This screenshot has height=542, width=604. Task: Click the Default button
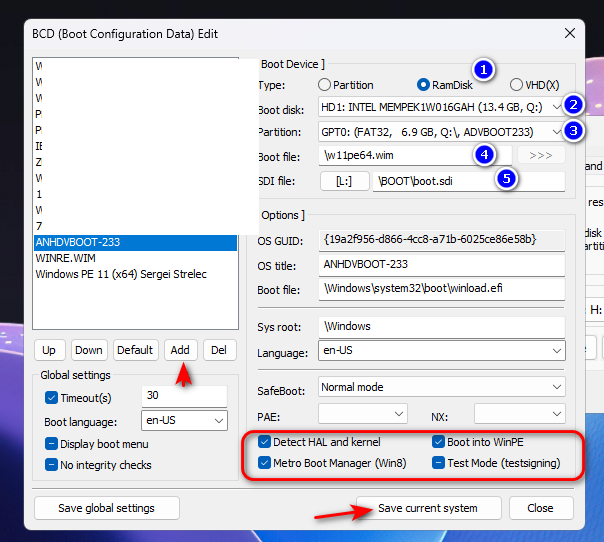135,350
